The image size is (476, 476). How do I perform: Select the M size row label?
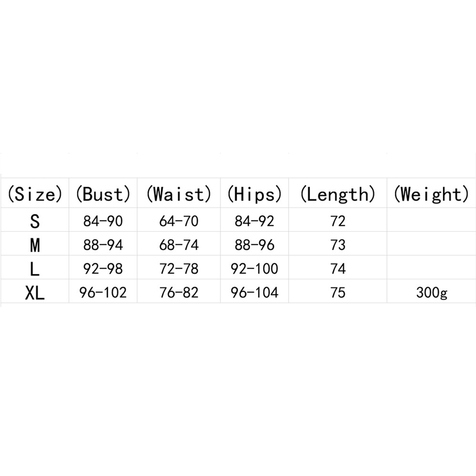pos(35,245)
